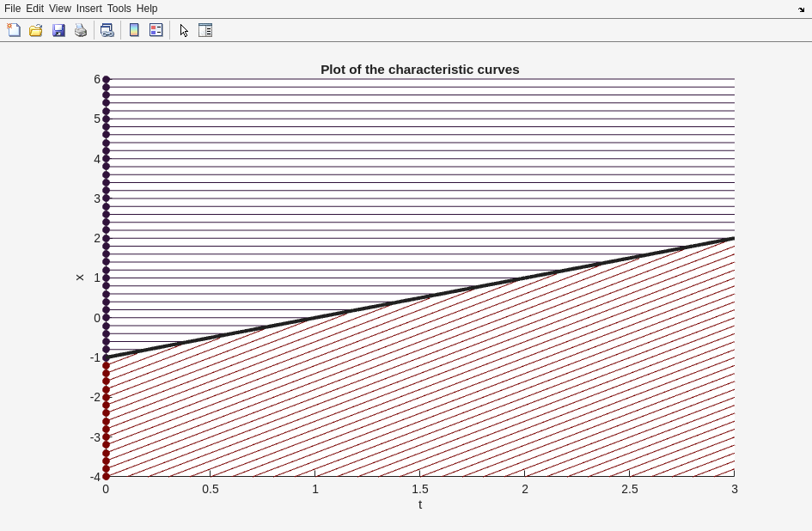812x531 pixels.
Task: Select the x-axis label 't'
Action: [420, 504]
